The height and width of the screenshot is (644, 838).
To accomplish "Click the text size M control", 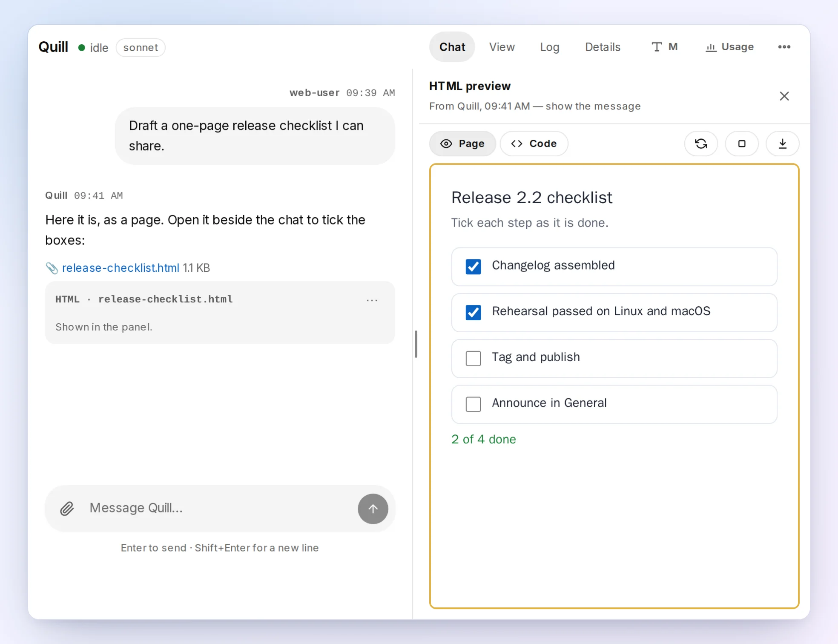I will click(x=664, y=47).
